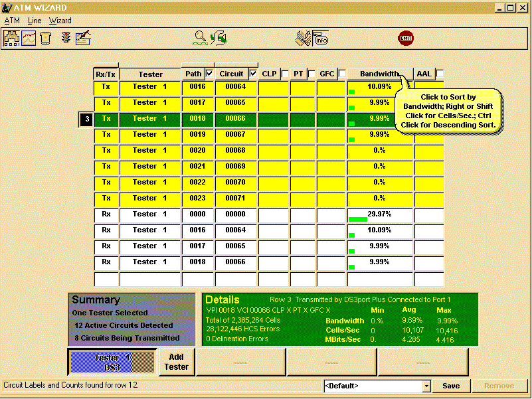Open the line graph chart icon
Image resolution: width=532 pixels, height=399 pixels.
29,38
